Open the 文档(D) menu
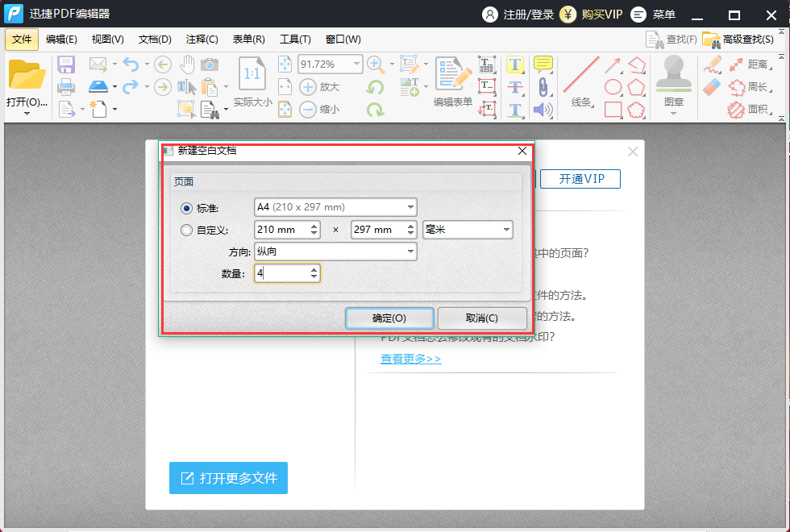The image size is (790, 532). [155, 39]
